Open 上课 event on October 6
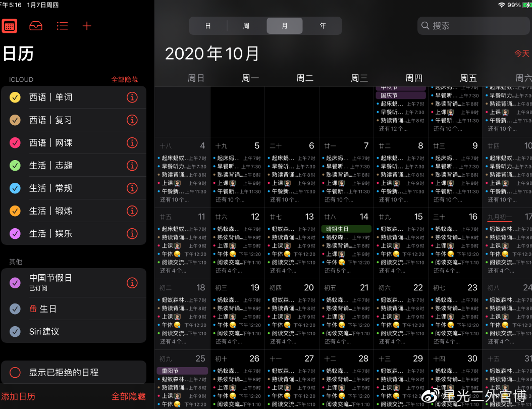This screenshot has width=532, height=409. click(292, 183)
